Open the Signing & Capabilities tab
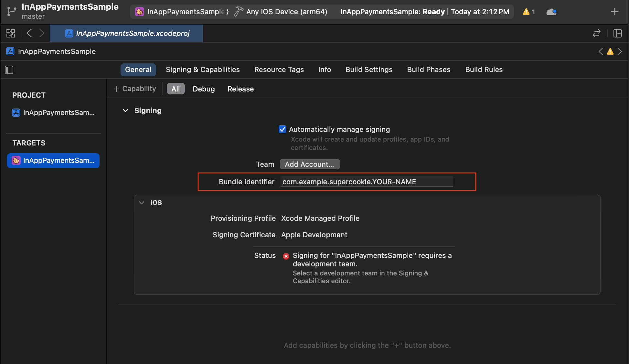 tap(203, 70)
